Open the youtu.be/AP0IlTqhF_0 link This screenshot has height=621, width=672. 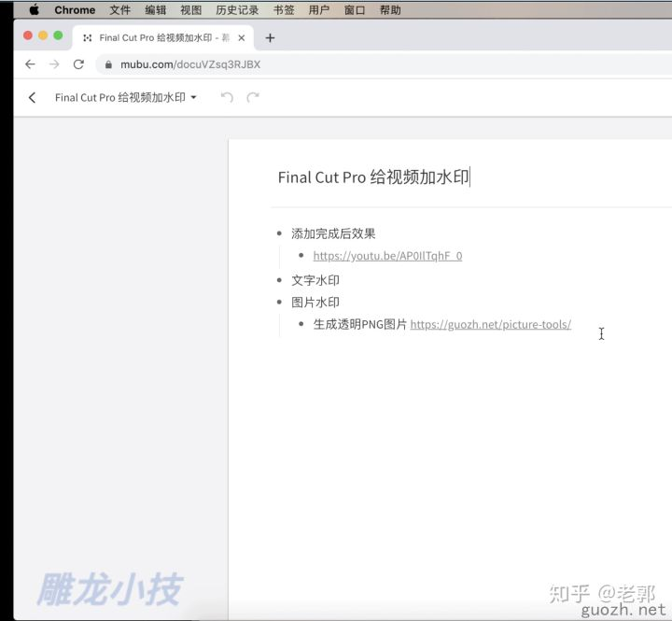coord(387,256)
